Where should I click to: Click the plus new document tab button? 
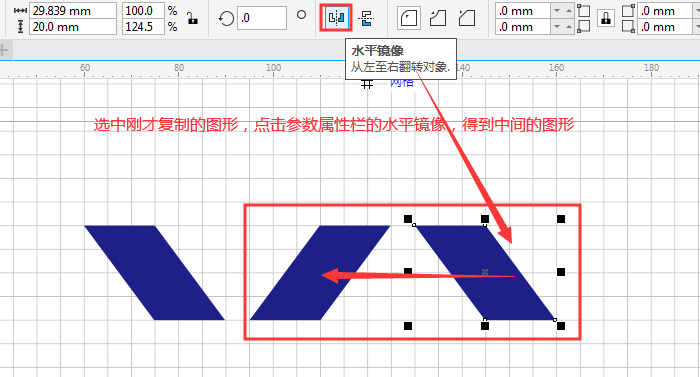[x=4, y=50]
